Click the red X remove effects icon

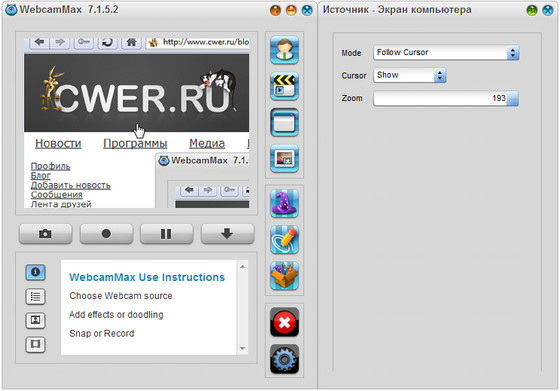(284, 322)
